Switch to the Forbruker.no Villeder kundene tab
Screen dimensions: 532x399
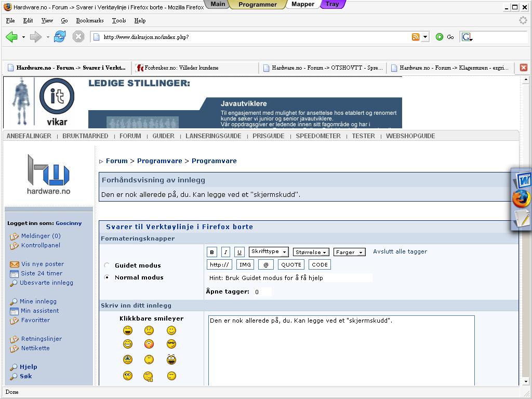coord(194,68)
